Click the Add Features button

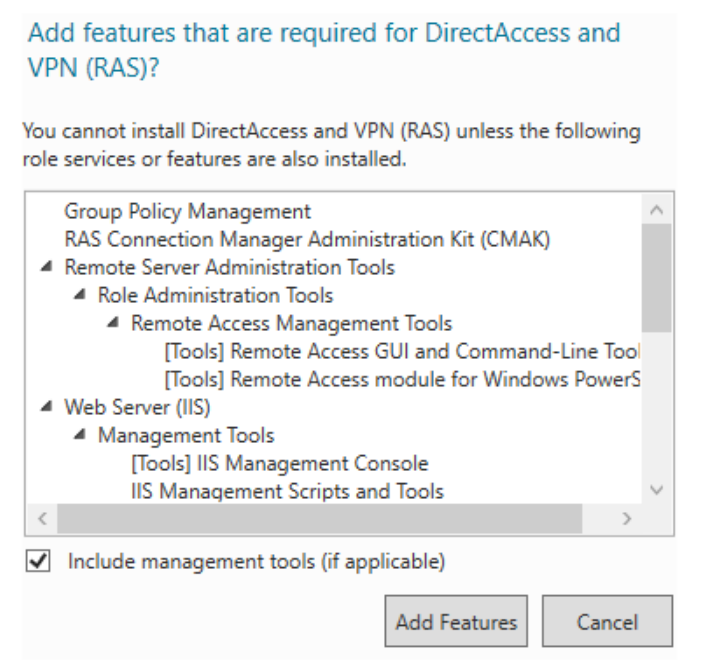(x=456, y=622)
